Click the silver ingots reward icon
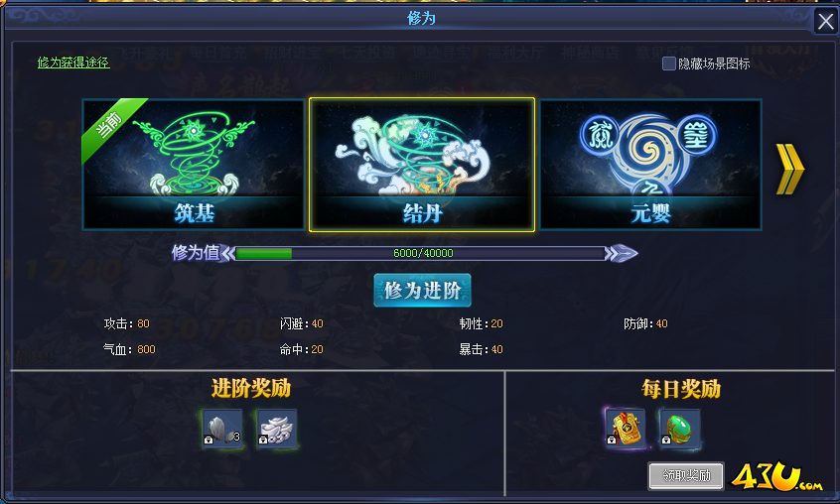Screen dimensions: 840x504 [x=276, y=429]
